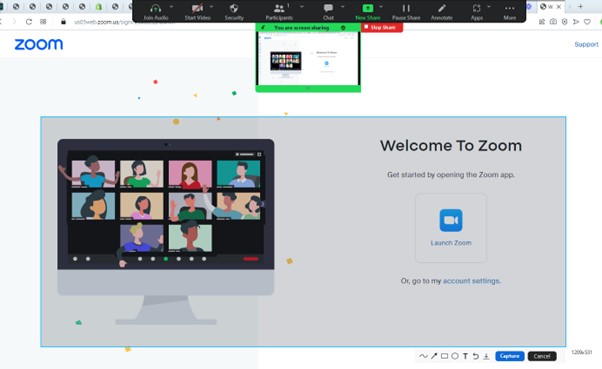The image size is (602, 369).
Task: Click the Join Audio headphone icon
Action: 155,8
